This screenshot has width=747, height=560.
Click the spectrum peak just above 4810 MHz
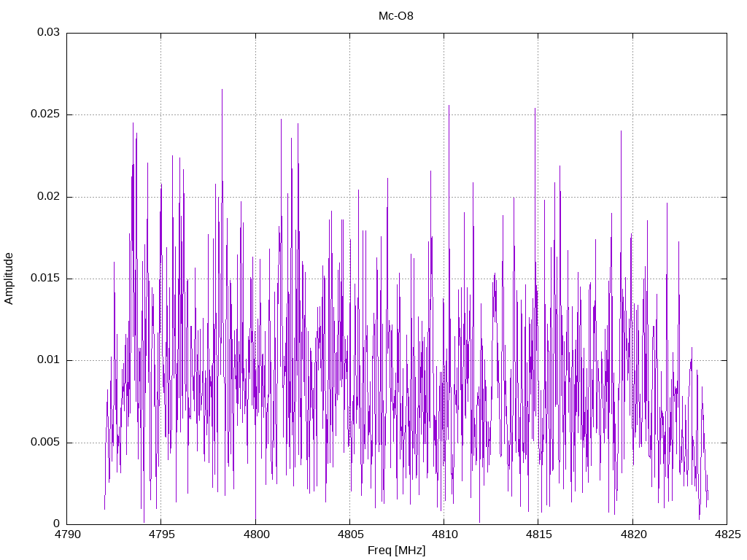(449, 106)
